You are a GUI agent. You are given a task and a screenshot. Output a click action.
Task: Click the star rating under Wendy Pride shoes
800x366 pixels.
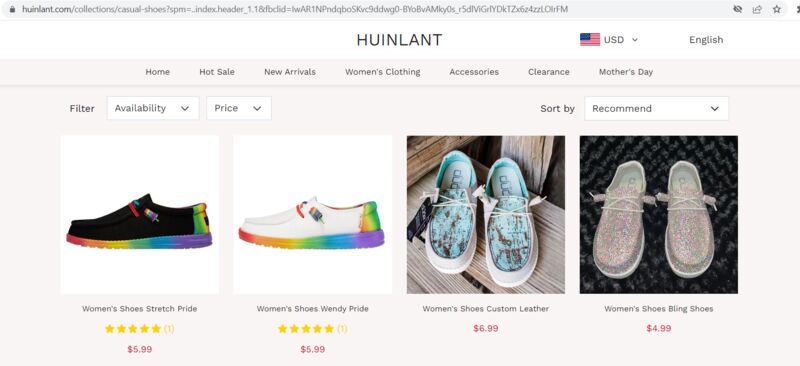306,329
